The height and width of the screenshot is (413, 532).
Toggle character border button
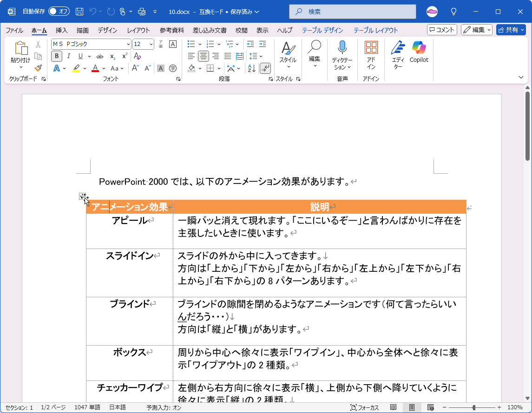tap(173, 44)
